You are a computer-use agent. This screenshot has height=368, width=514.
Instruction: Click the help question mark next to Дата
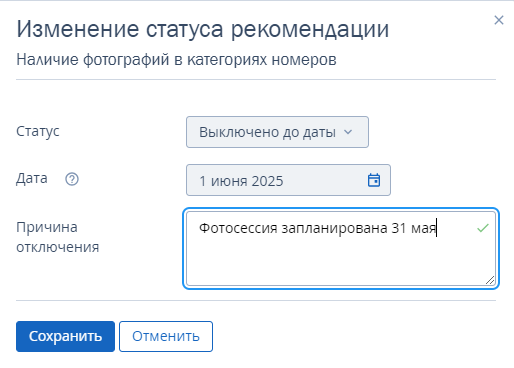point(72,179)
